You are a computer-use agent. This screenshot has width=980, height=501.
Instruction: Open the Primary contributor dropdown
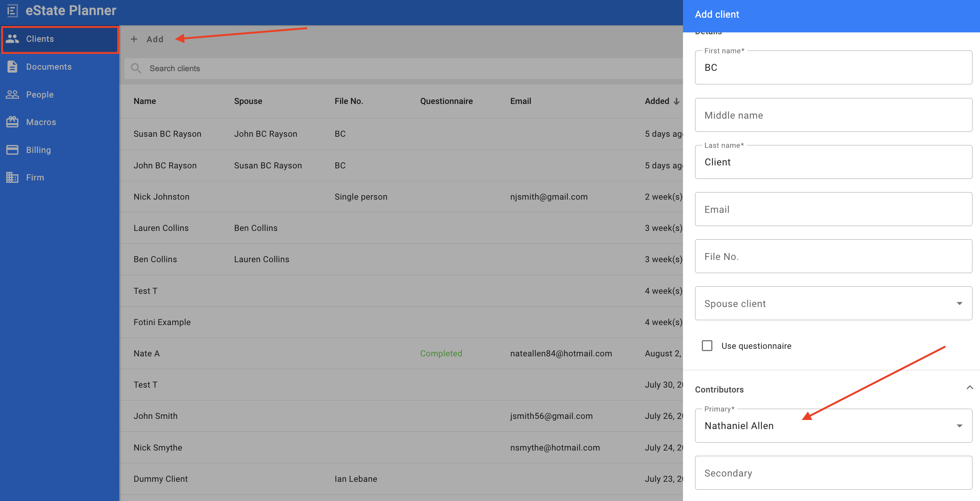click(959, 425)
